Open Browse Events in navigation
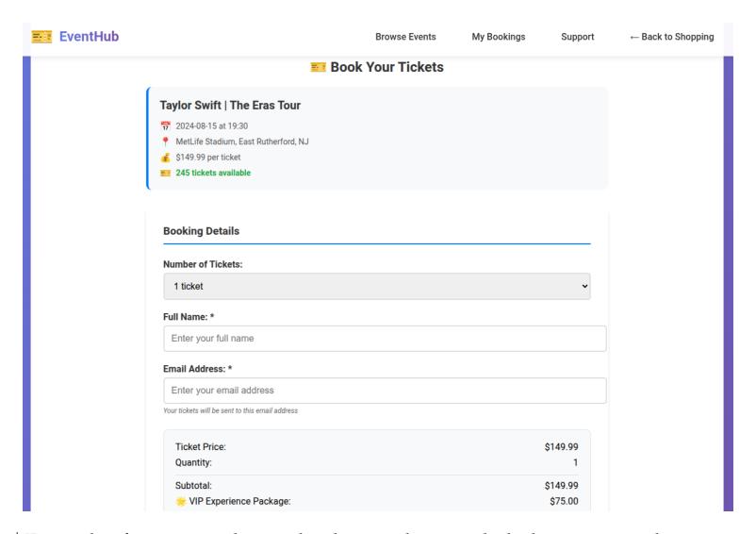 [405, 37]
